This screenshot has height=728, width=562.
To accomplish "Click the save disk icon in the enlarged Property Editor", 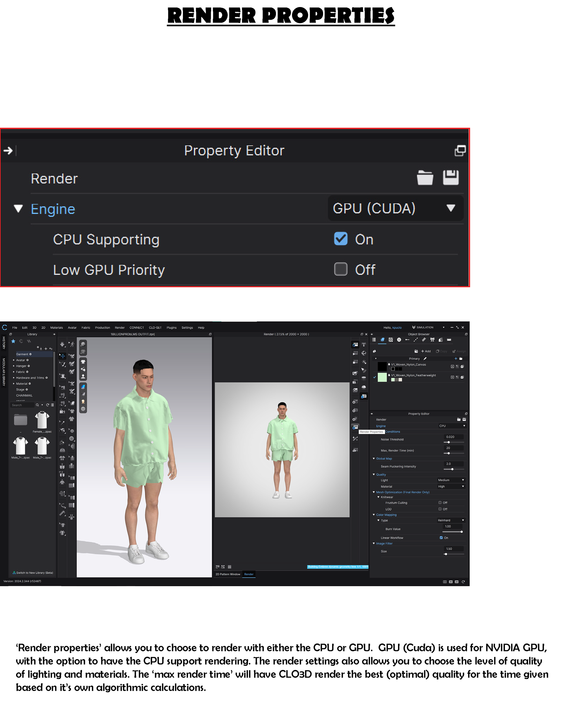I will (x=450, y=177).
